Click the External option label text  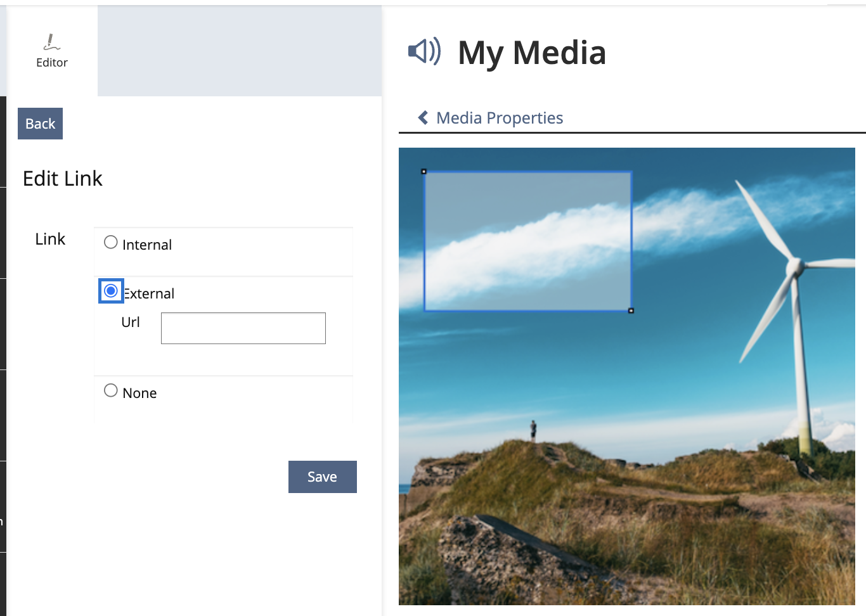pyautogui.click(x=150, y=294)
